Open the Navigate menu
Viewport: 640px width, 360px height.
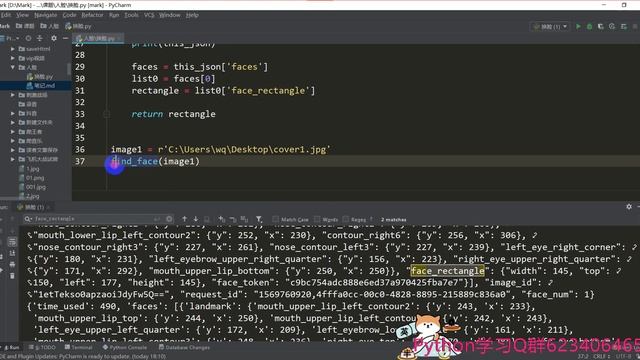point(46,15)
